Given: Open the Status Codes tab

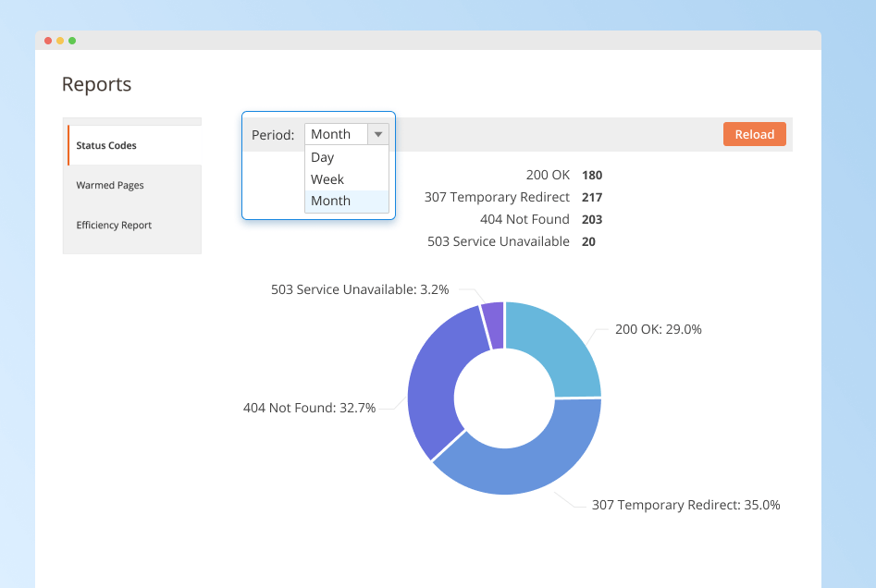Looking at the screenshot, I should pyautogui.click(x=106, y=145).
